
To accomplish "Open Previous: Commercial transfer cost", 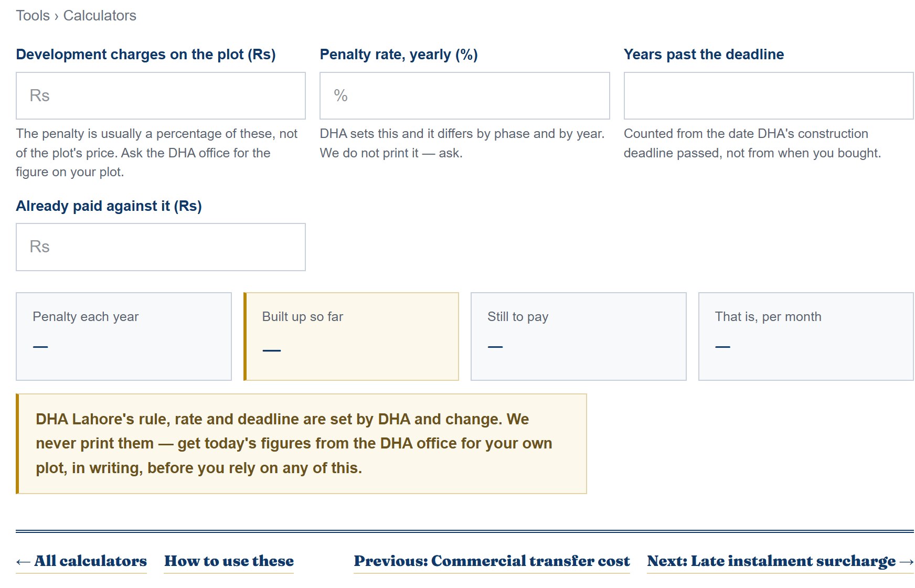I will [492, 561].
